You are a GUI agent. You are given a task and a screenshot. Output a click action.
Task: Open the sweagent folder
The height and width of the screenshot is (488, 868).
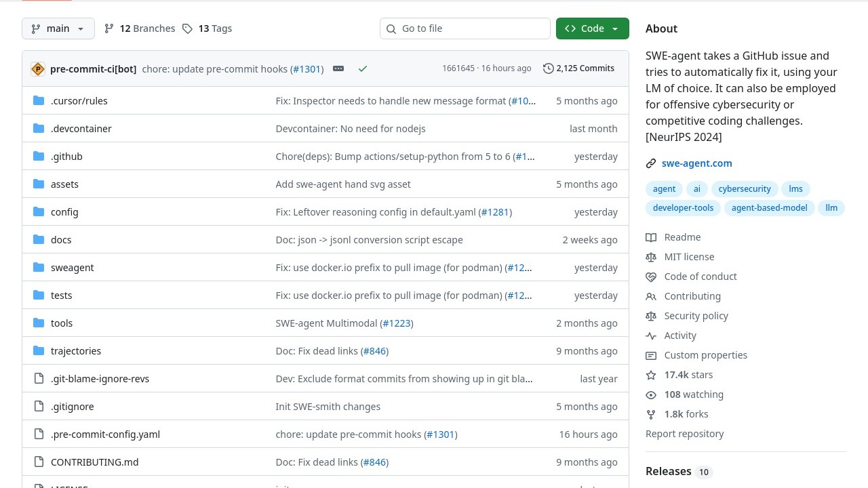click(72, 268)
